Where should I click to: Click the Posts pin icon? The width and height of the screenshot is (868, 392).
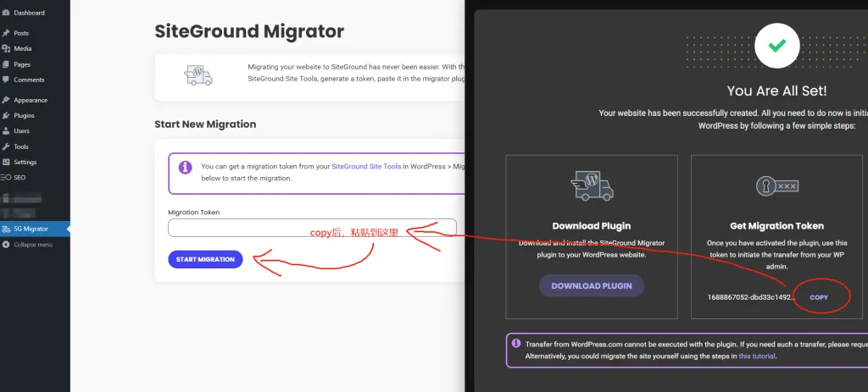(7, 33)
